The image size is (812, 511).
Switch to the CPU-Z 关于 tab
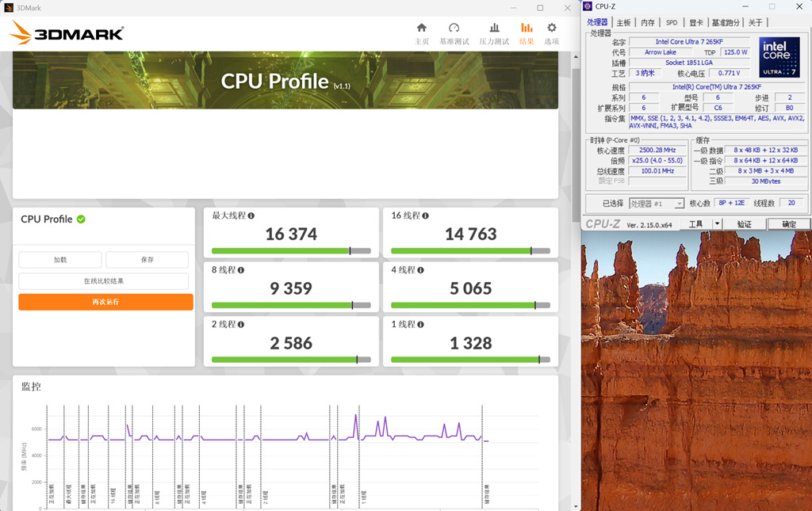pyautogui.click(x=756, y=23)
